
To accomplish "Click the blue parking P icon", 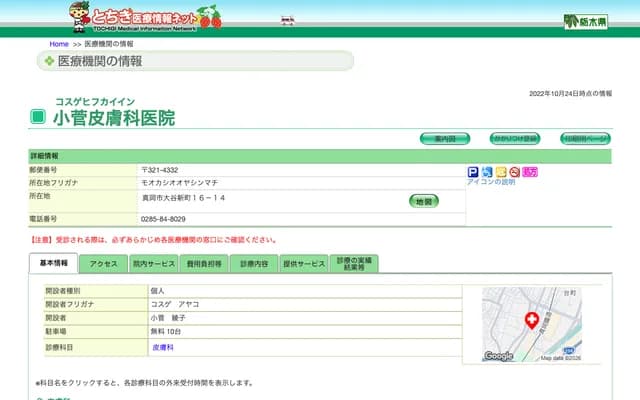I will [473, 172].
